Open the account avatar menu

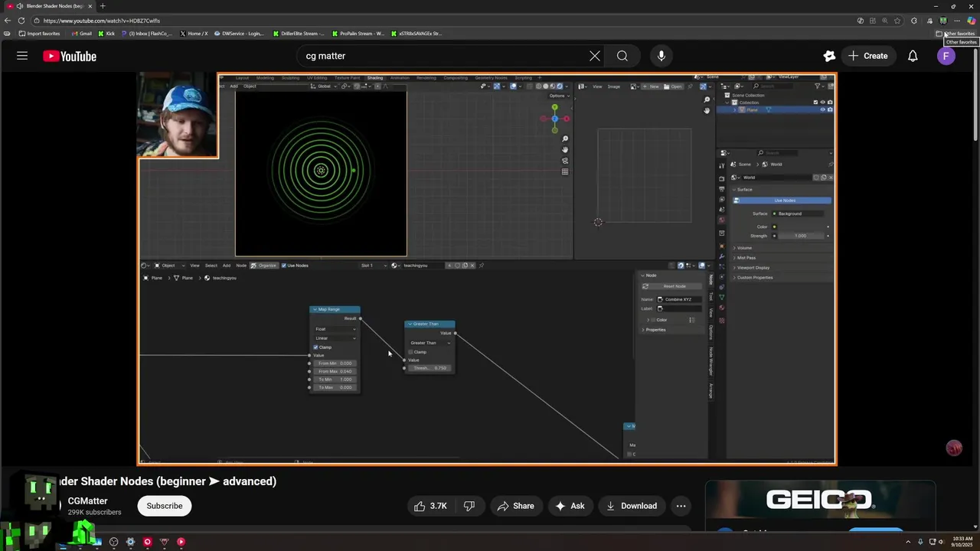click(946, 56)
